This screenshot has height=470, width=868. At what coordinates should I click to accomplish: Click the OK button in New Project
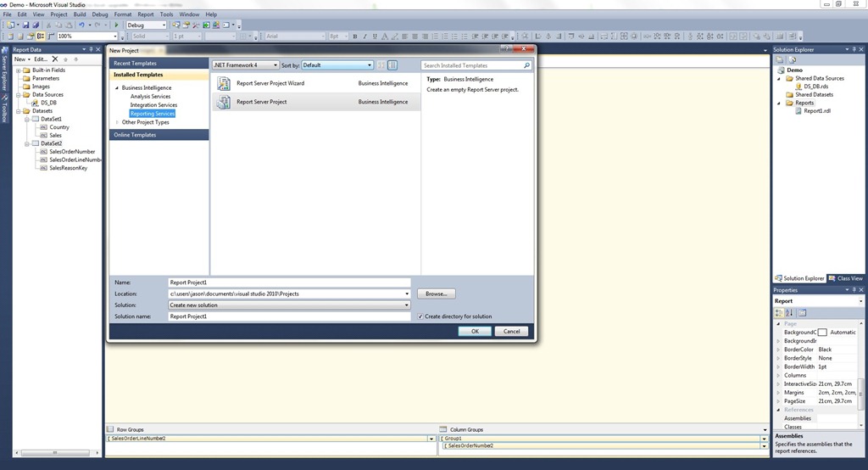[475, 332]
